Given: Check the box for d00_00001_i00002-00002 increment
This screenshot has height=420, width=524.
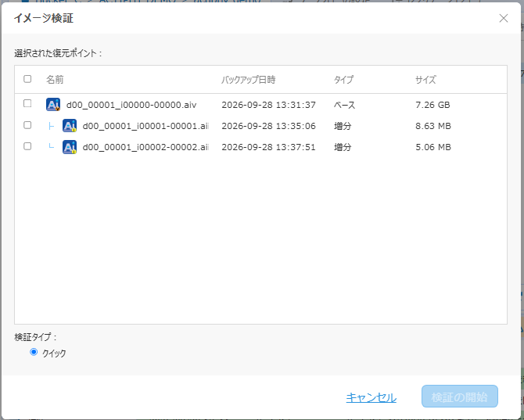Looking at the screenshot, I should 27,146.
